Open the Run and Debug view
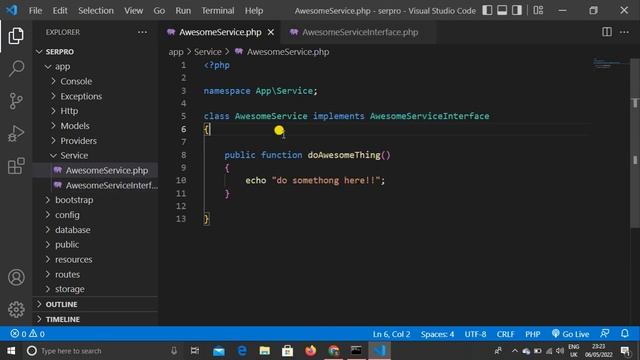 pyautogui.click(x=16, y=133)
